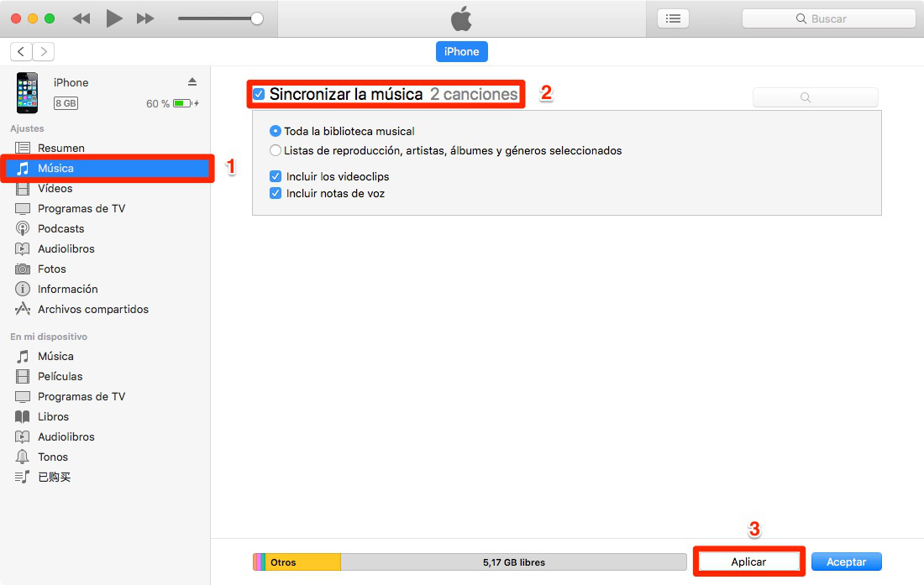Open the 已购买 playlist
Screen dimensions: 924x585
point(54,477)
